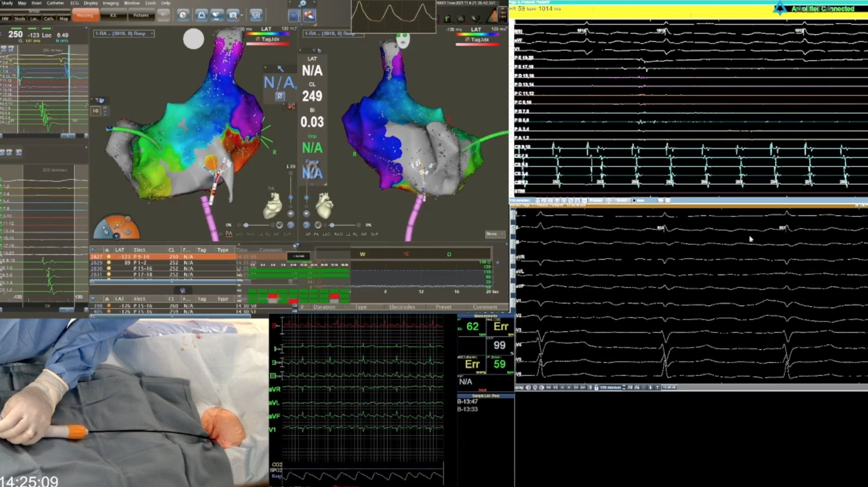
Task: Select the AP view under right map
Action: point(308,234)
